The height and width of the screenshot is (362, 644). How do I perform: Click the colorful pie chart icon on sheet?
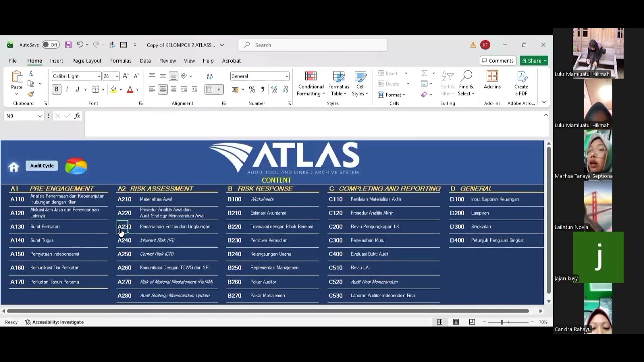pyautogui.click(x=76, y=166)
